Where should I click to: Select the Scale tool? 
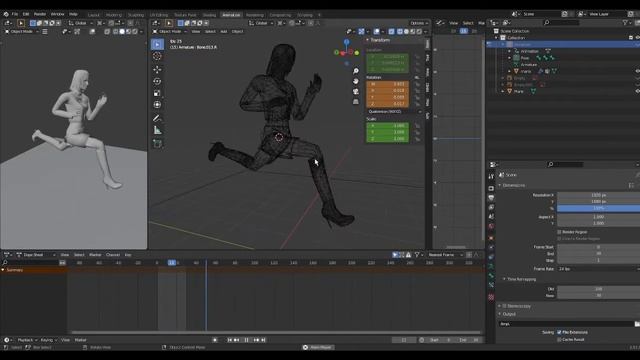[x=157, y=93]
